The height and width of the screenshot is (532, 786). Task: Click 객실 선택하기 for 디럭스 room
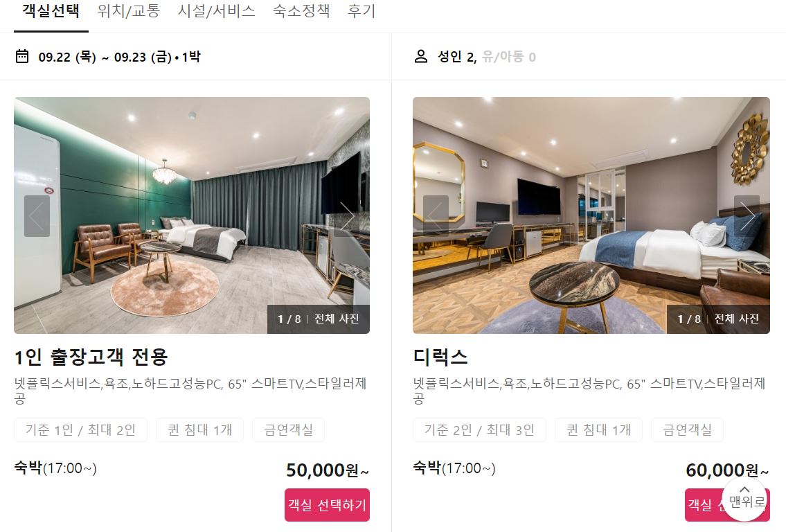[x=704, y=505]
